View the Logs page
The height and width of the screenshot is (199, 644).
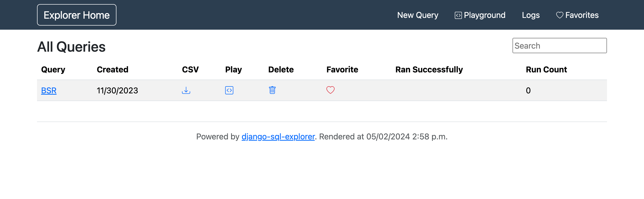[x=531, y=15]
